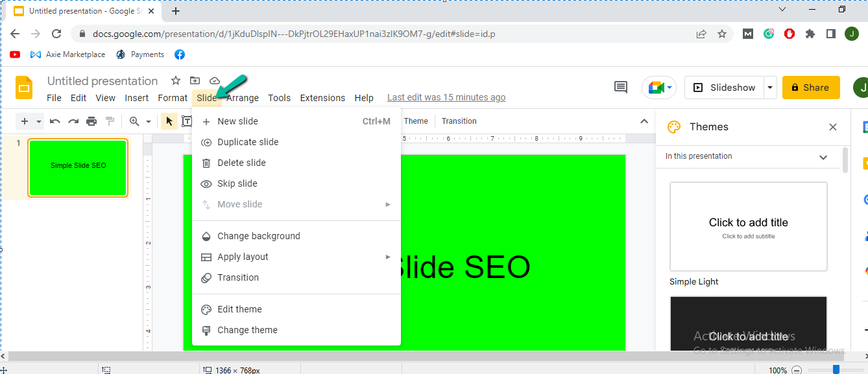
Task: Undo the last action in the toolbar
Action: click(x=55, y=121)
